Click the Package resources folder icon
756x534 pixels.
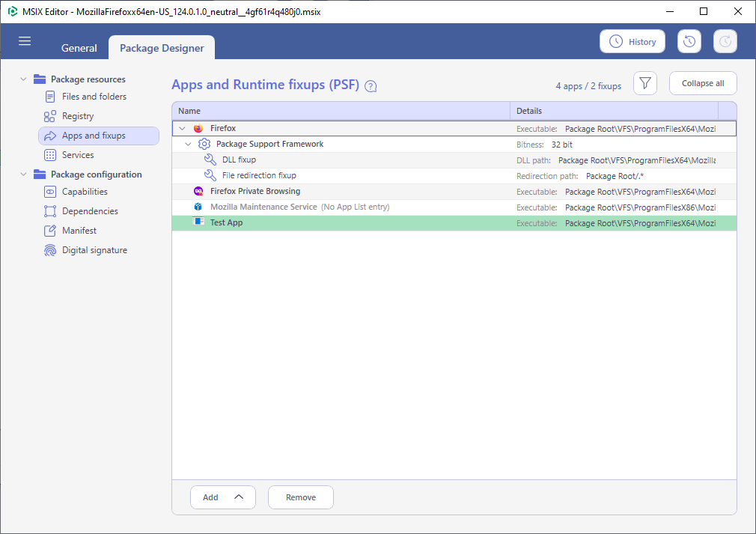[x=40, y=79]
